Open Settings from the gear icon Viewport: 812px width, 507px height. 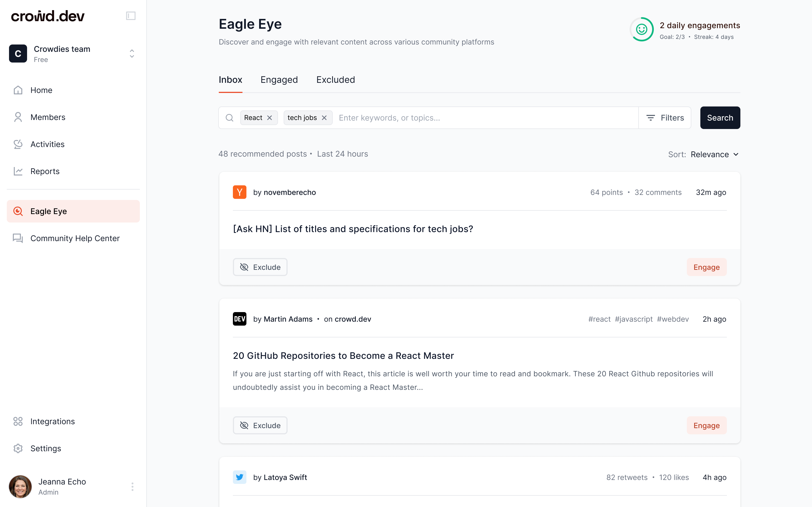coord(18,448)
